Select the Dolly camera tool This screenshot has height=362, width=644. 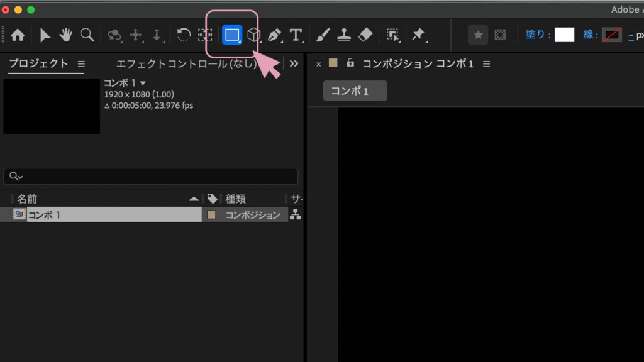pos(157,35)
